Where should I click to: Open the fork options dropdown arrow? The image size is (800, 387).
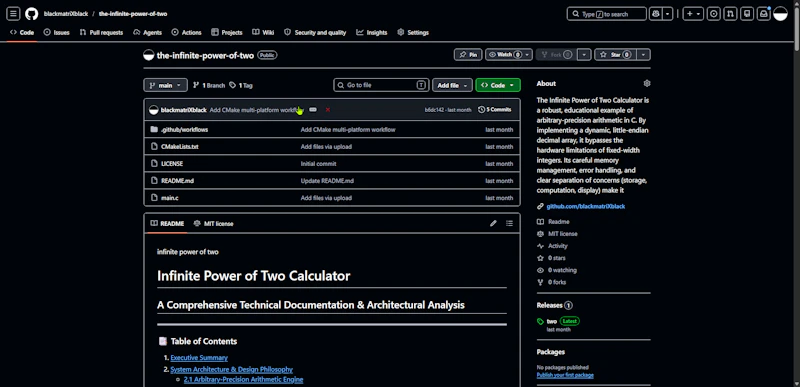click(585, 55)
